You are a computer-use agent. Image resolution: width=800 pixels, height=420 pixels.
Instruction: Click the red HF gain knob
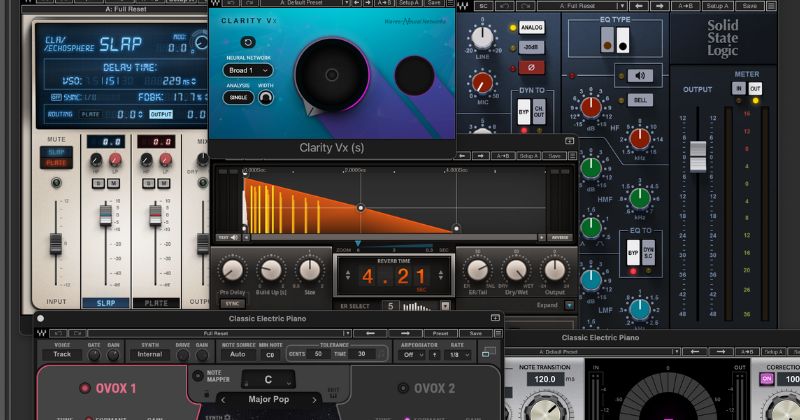(591, 107)
